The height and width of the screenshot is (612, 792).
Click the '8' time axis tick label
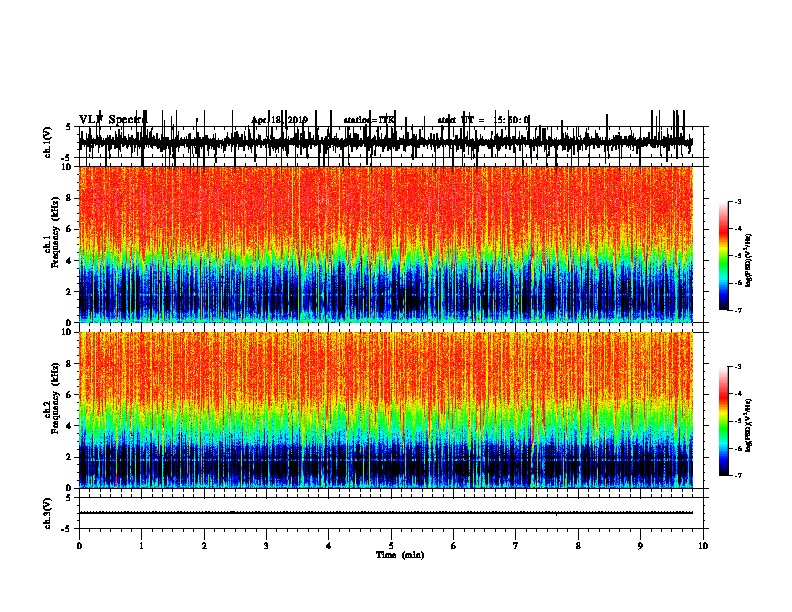point(578,546)
